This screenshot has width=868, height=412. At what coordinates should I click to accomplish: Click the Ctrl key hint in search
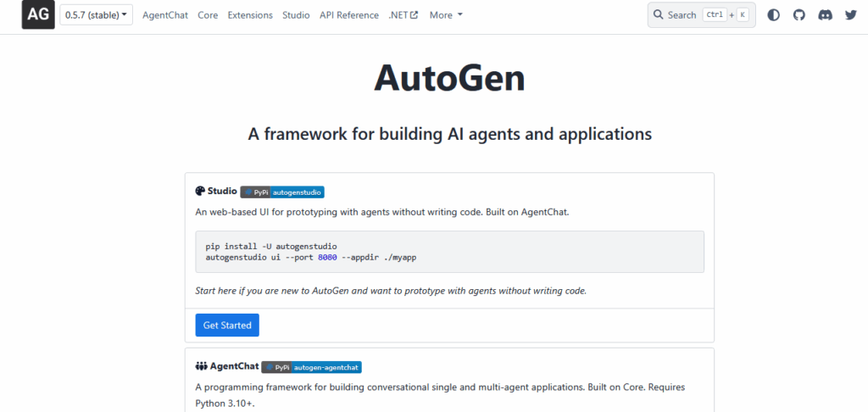click(714, 15)
